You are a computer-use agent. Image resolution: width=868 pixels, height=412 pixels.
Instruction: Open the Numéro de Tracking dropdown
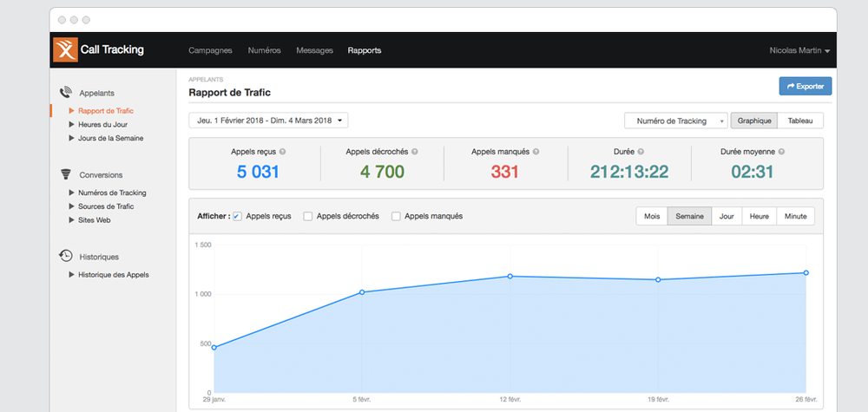[676, 121]
